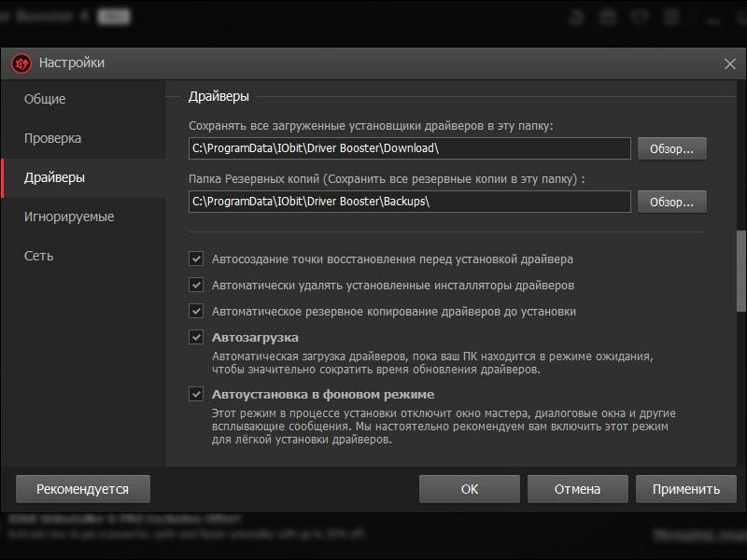This screenshot has height=560, width=747.
Task: Toggle Автосоздание точки восстановления checkbox
Action: 196,259
